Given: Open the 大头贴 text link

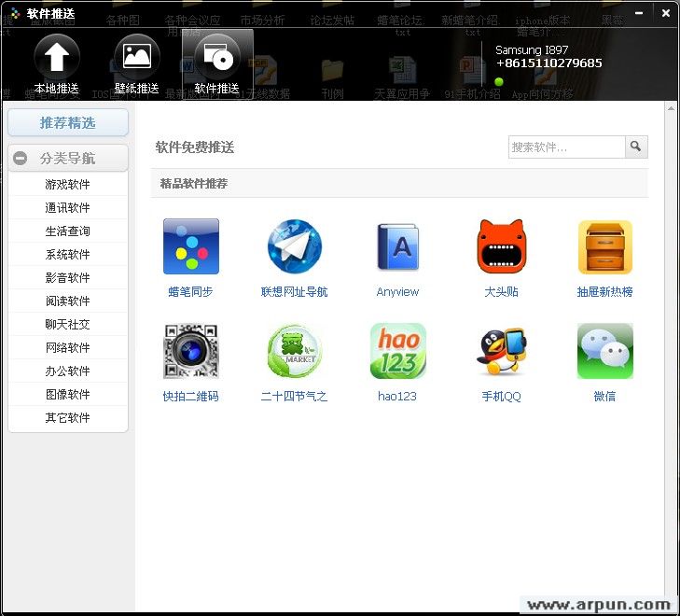Looking at the screenshot, I should click(x=501, y=292).
